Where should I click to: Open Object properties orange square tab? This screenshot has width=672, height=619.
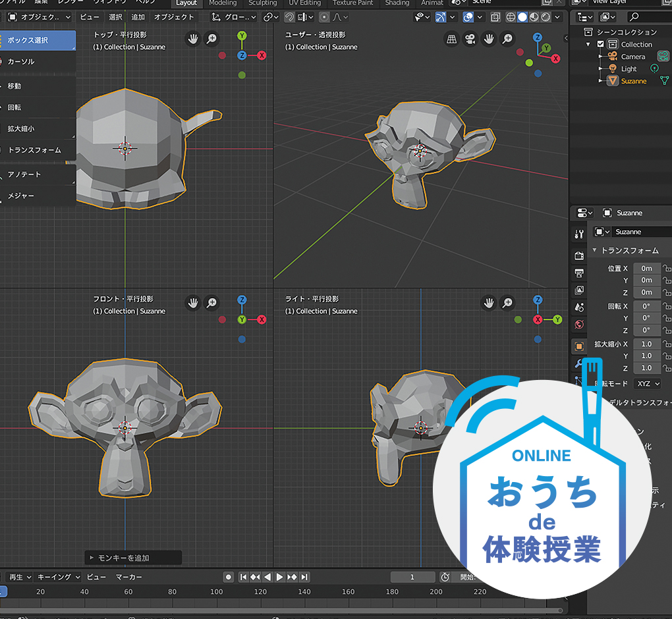click(579, 346)
